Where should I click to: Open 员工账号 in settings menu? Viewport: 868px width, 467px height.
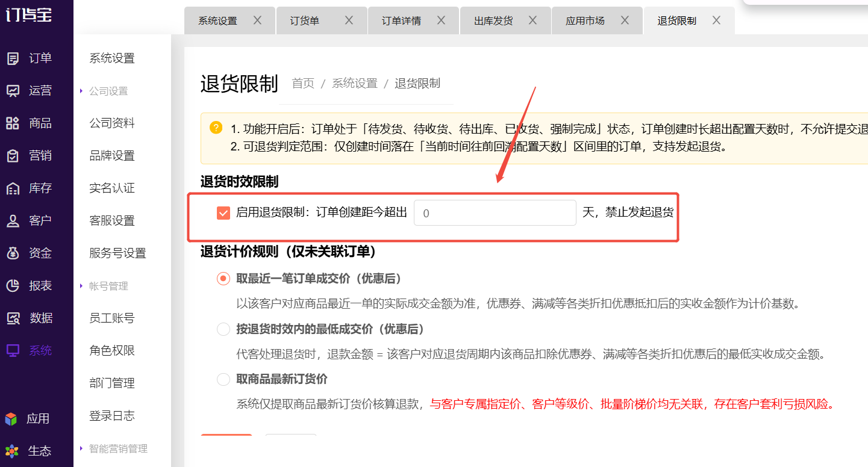tap(112, 318)
